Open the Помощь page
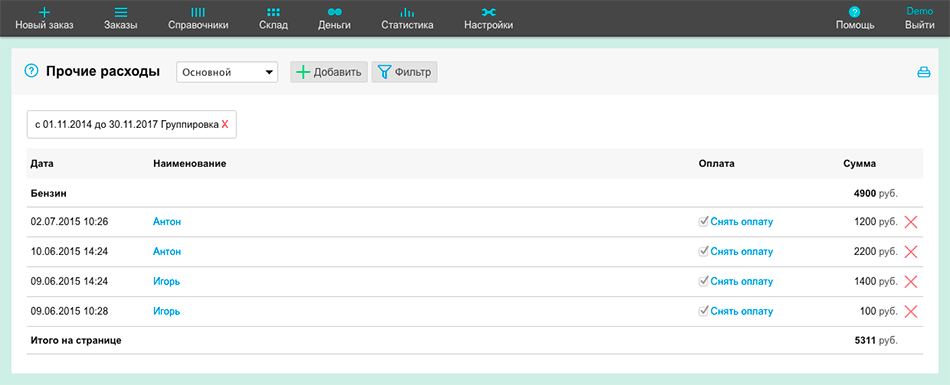The width and height of the screenshot is (950, 385). click(x=855, y=25)
